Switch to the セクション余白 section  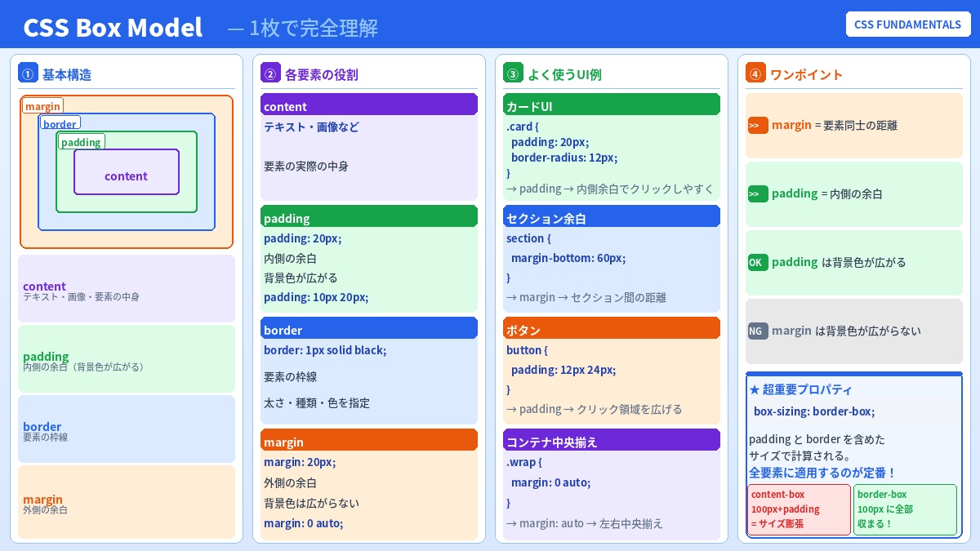tap(612, 216)
